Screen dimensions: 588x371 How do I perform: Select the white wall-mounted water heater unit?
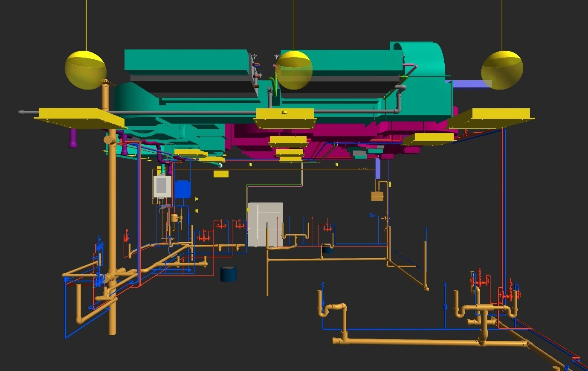[x=162, y=186]
